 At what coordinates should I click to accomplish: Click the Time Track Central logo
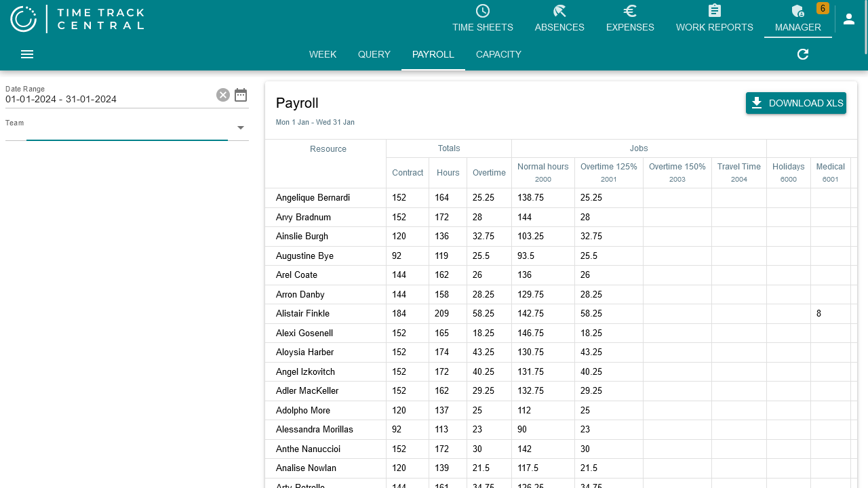click(77, 19)
